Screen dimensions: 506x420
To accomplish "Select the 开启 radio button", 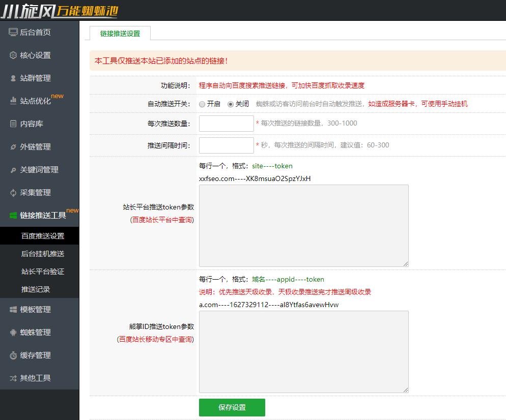I will pyautogui.click(x=202, y=104).
